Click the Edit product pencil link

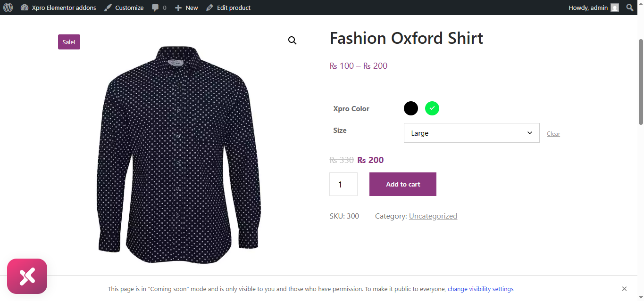(228, 8)
